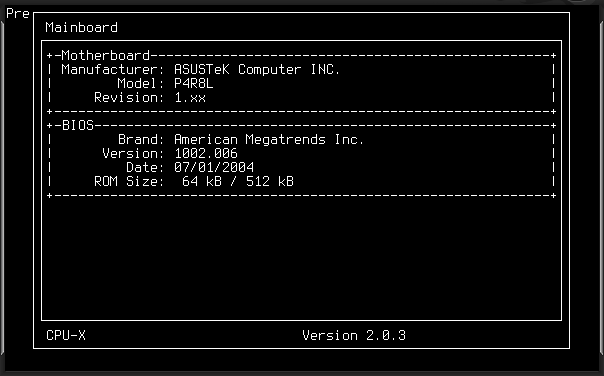
Task: Select the 'P4R8L' model value
Action: [193, 84]
